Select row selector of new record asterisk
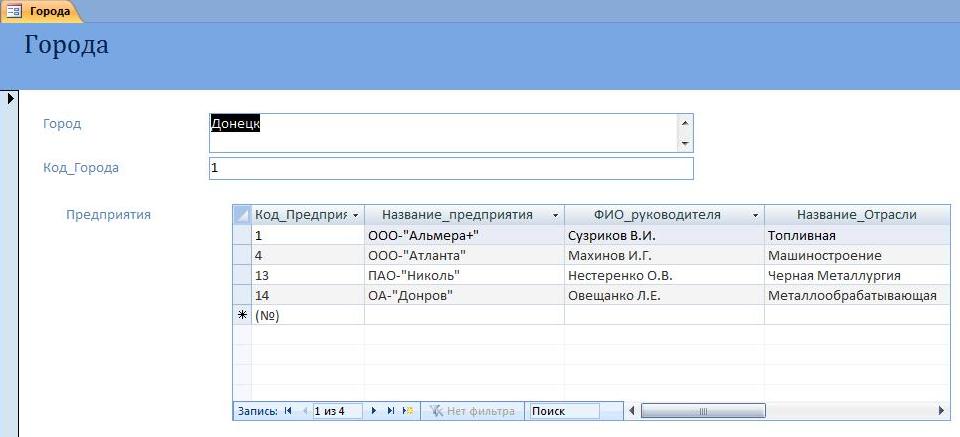The height and width of the screenshot is (437, 960). (242, 315)
